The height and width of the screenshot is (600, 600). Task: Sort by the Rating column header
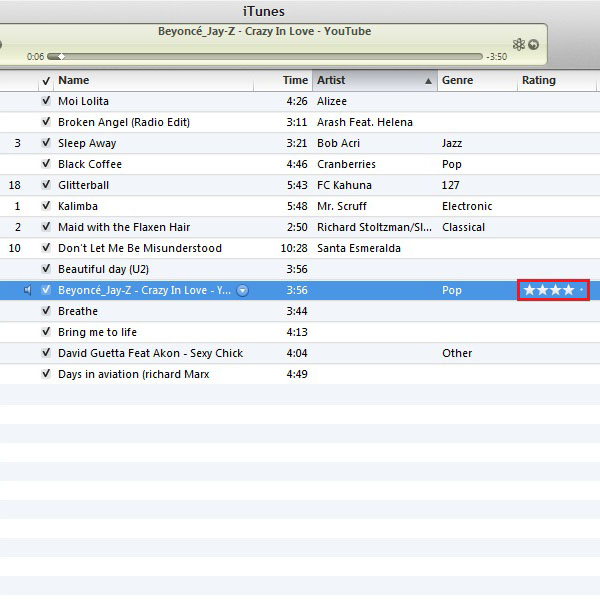[x=557, y=81]
